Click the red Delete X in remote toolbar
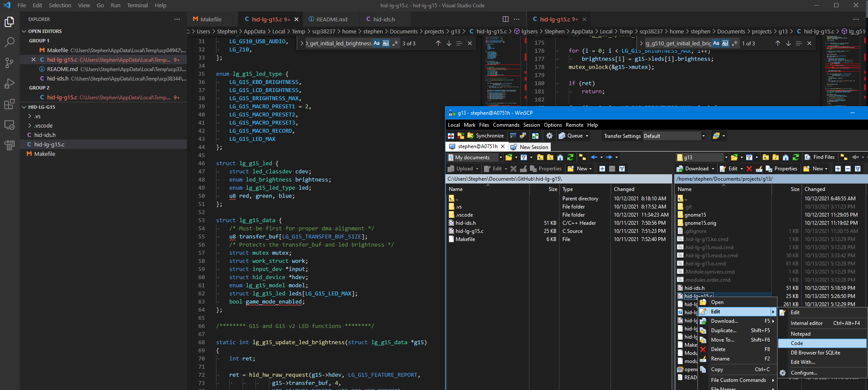This screenshot has height=390, width=868. (x=749, y=169)
